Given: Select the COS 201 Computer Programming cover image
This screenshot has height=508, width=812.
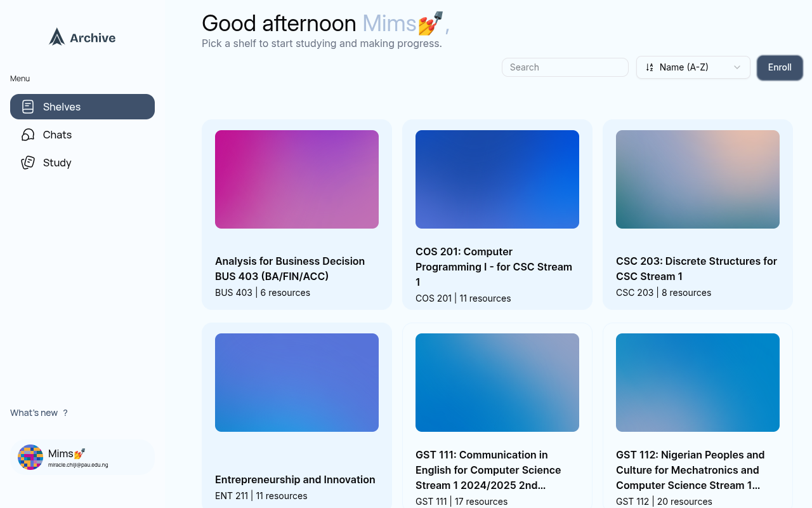Looking at the screenshot, I should tap(497, 179).
